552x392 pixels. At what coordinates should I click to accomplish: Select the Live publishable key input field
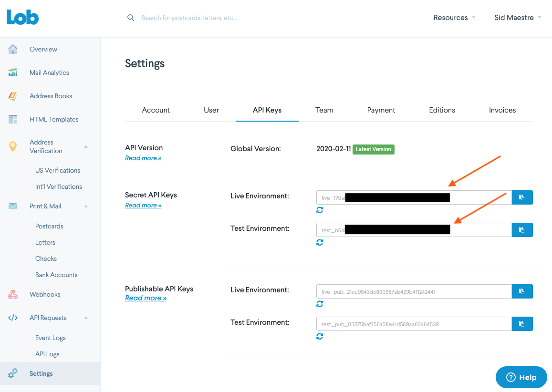414,291
